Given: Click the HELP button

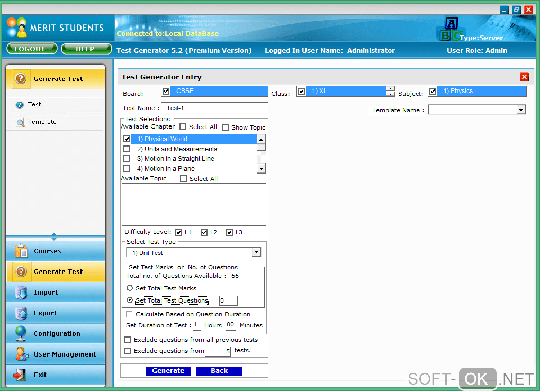Looking at the screenshot, I should [x=86, y=49].
